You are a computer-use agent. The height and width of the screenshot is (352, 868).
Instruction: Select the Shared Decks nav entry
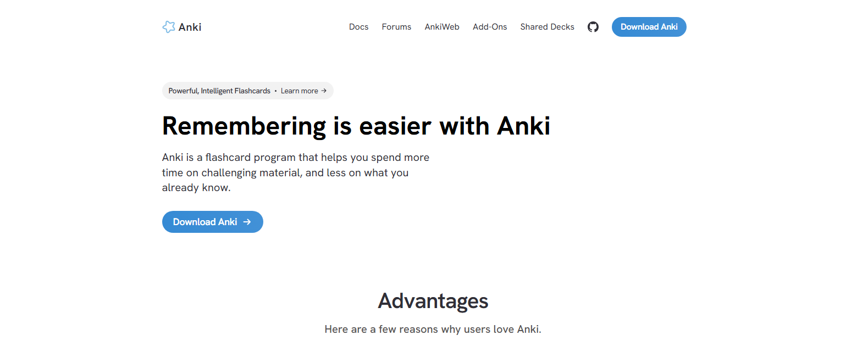point(547,27)
